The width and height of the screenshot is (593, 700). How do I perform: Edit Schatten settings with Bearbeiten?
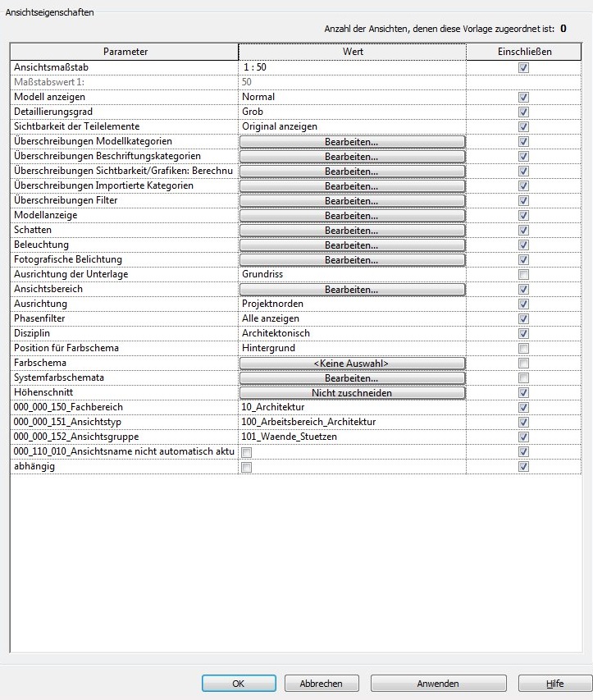[352, 231]
